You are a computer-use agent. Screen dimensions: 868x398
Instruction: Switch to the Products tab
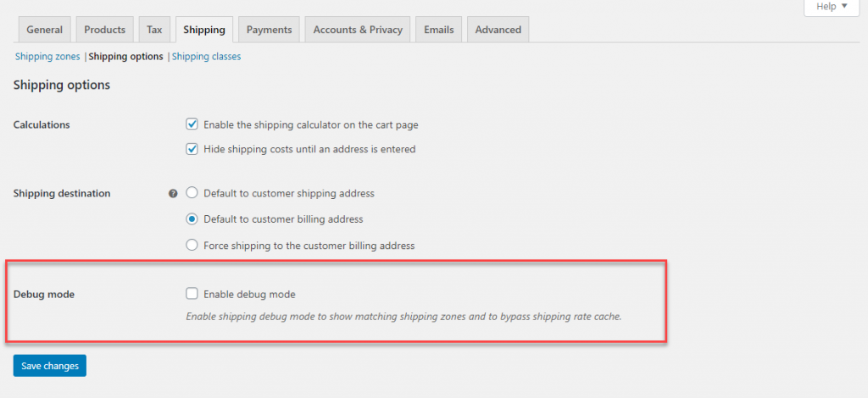104,30
